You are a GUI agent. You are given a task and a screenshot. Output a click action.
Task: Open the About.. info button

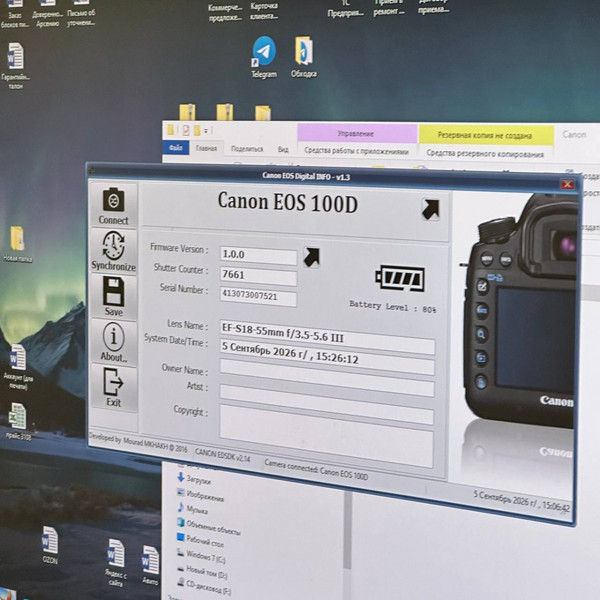[x=114, y=342]
